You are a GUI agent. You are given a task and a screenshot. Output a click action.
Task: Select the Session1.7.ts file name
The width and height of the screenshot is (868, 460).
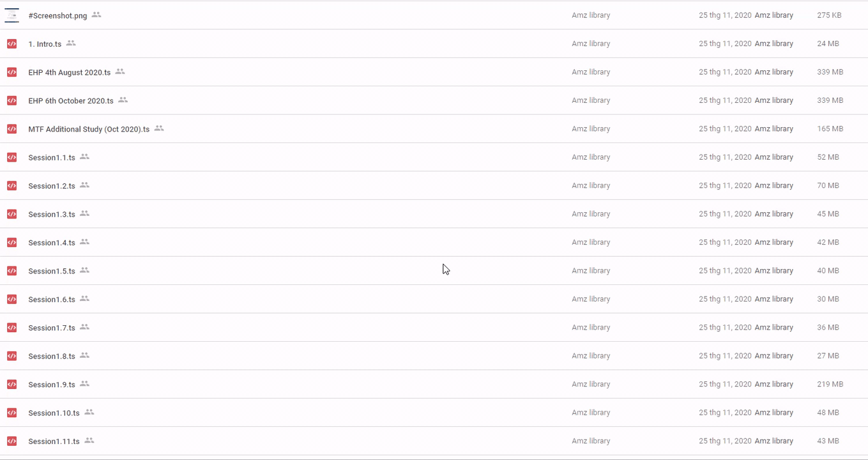point(52,328)
